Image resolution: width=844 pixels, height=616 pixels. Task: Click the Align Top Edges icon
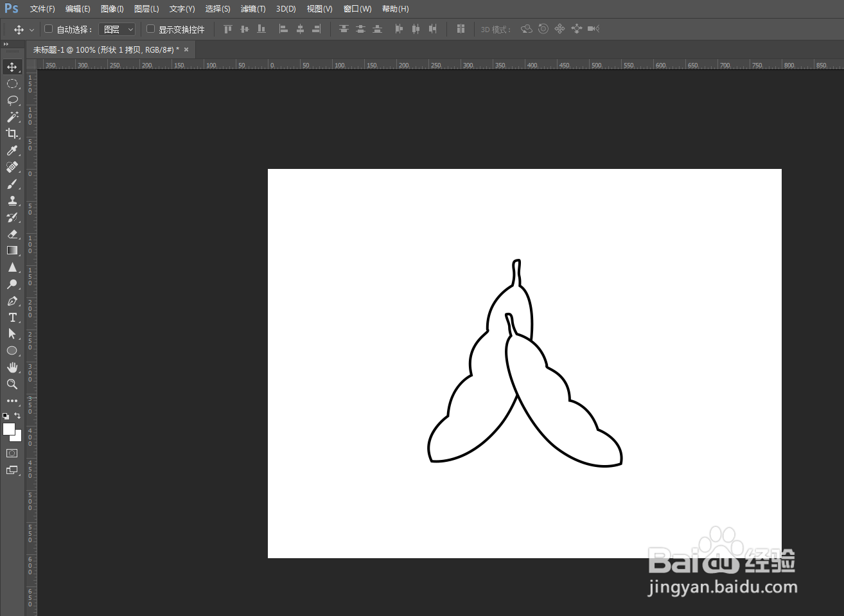[x=227, y=29]
